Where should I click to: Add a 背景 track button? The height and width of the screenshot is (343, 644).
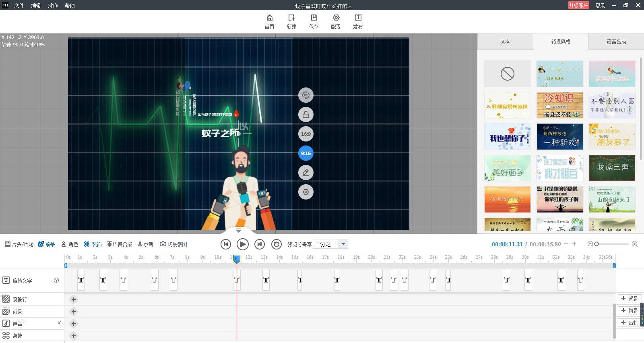click(x=630, y=298)
